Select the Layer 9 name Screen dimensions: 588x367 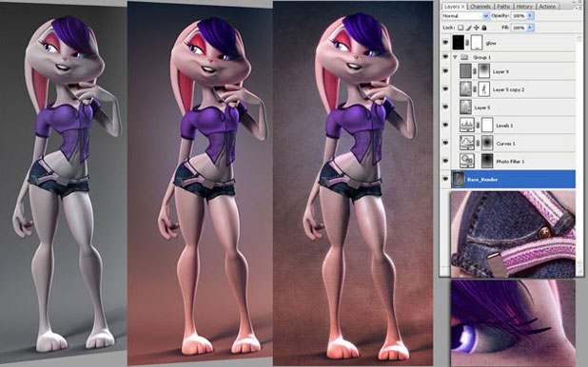[500, 71]
